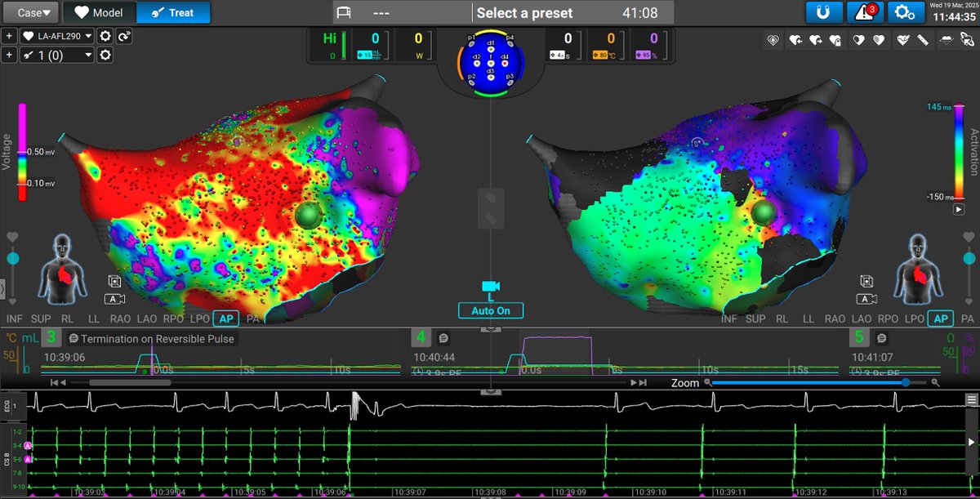
Task: Click the comment icon of ablation 5
Action: (882, 336)
